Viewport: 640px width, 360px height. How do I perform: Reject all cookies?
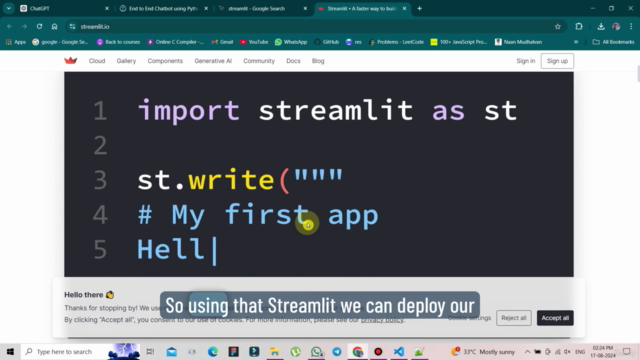tap(513, 318)
